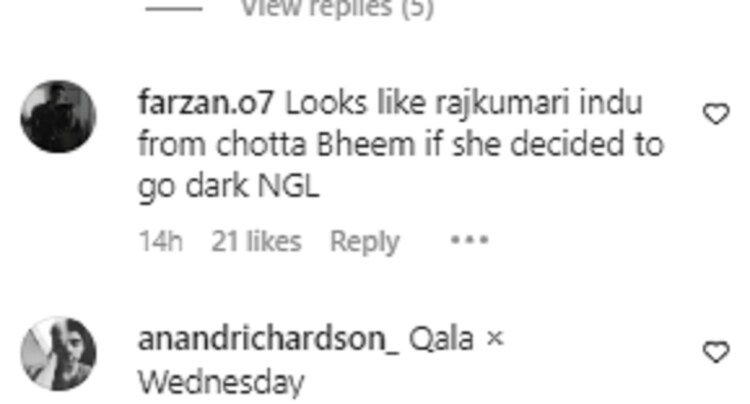Screen dimensions: 750x404
Task: Click the 'Qala ×' comment text
Action: click(x=456, y=338)
